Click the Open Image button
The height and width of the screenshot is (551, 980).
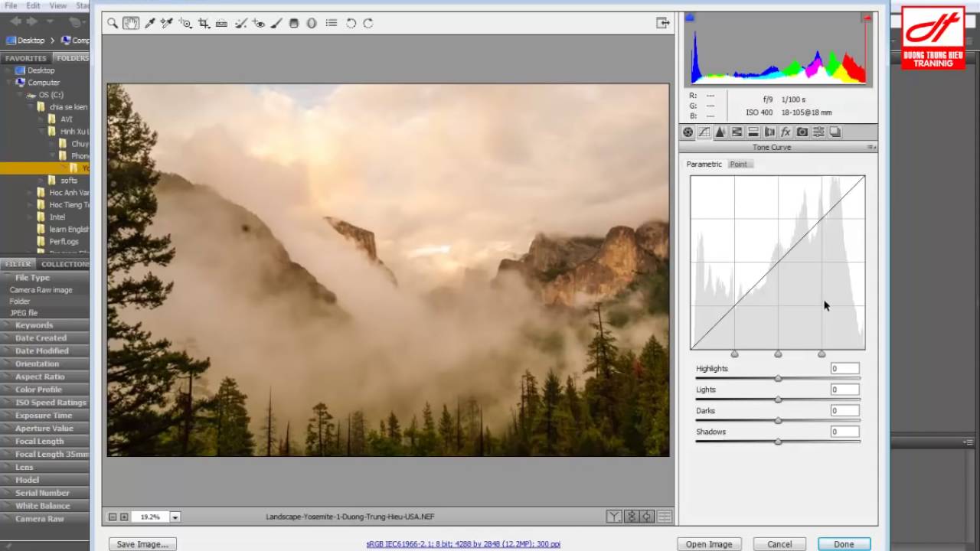tap(709, 544)
